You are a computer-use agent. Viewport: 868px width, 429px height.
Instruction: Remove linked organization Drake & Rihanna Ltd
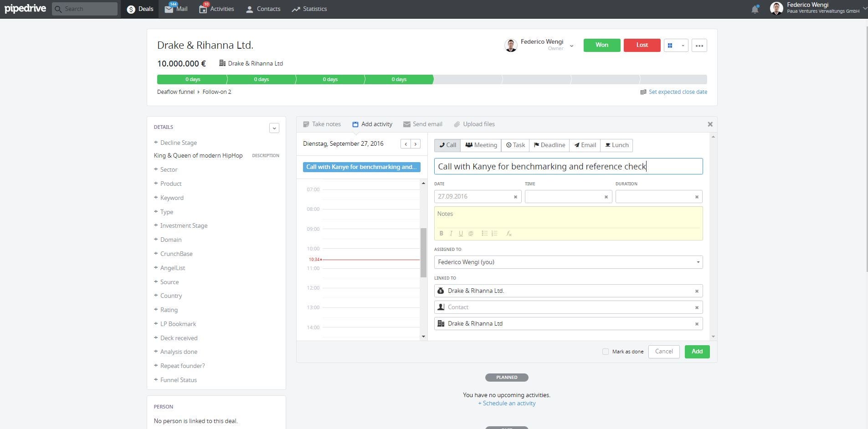(x=697, y=324)
